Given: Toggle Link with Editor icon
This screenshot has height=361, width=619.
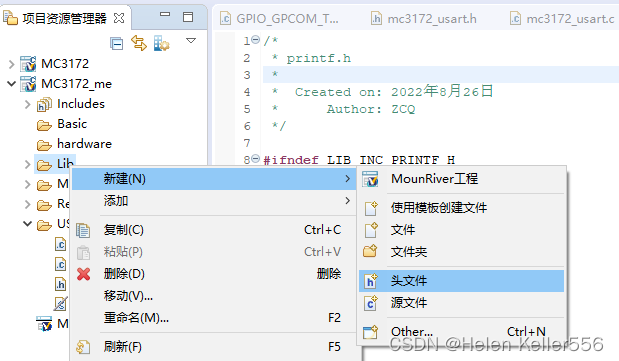Looking at the screenshot, I should pyautogui.click(x=139, y=43).
